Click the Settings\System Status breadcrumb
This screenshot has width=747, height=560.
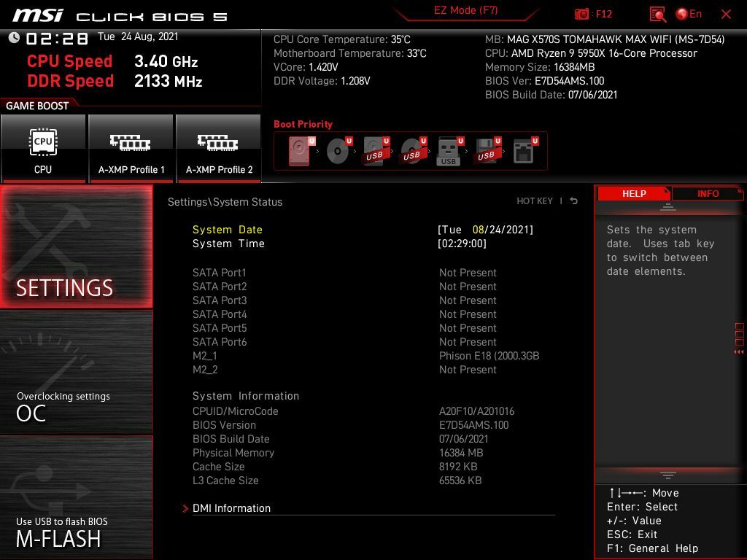pyautogui.click(x=225, y=201)
